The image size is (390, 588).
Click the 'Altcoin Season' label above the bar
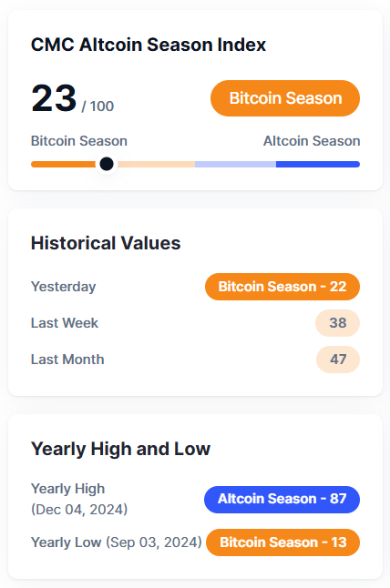click(312, 141)
